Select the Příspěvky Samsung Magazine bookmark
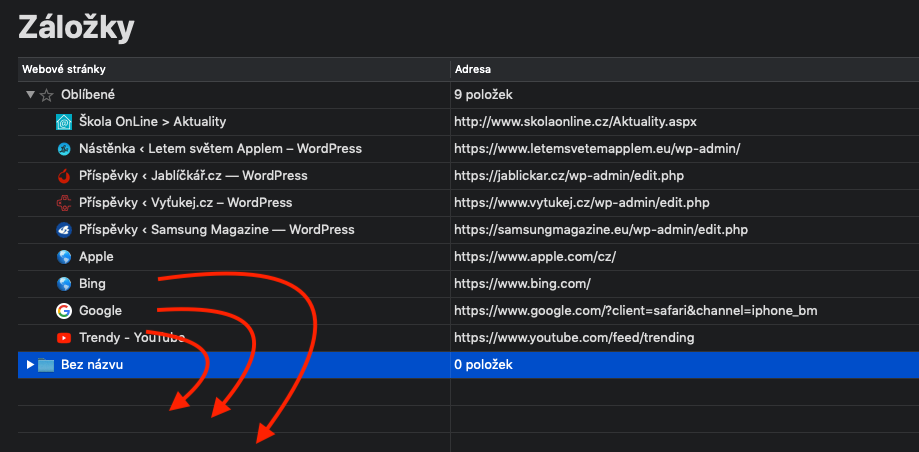 [x=216, y=230]
